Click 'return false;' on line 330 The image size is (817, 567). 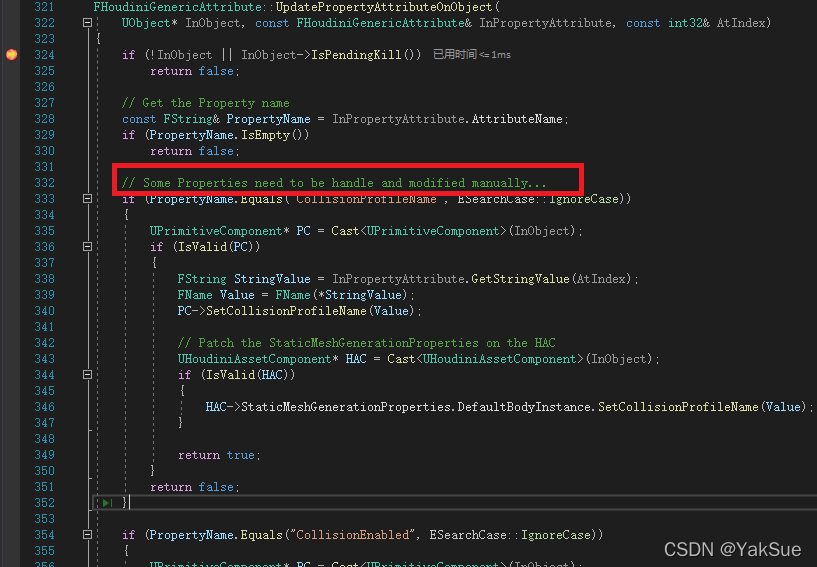[194, 151]
